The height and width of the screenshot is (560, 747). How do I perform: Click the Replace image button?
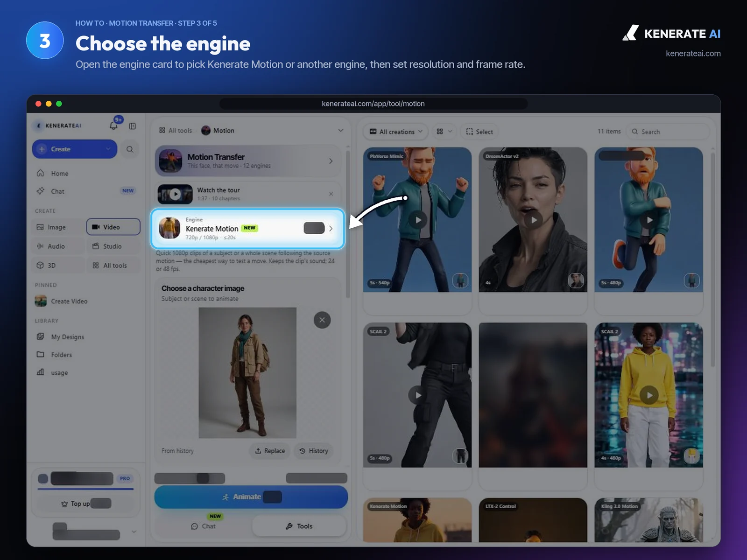pos(270,451)
